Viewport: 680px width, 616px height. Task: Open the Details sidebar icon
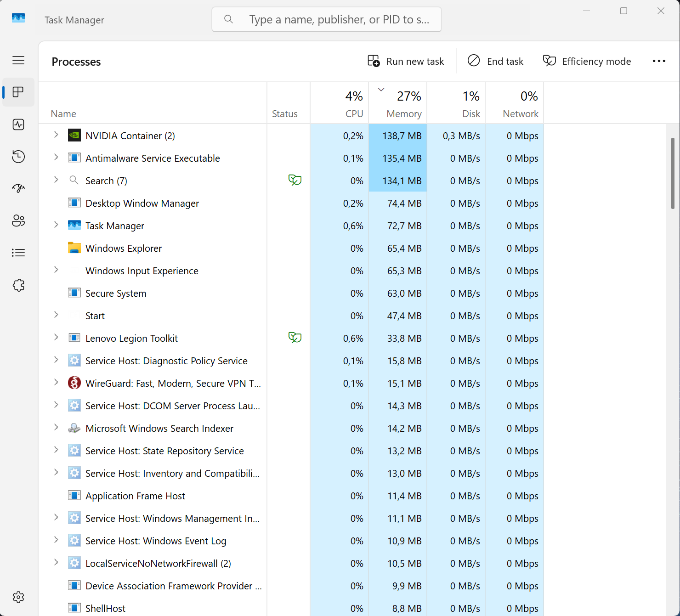coord(18,253)
